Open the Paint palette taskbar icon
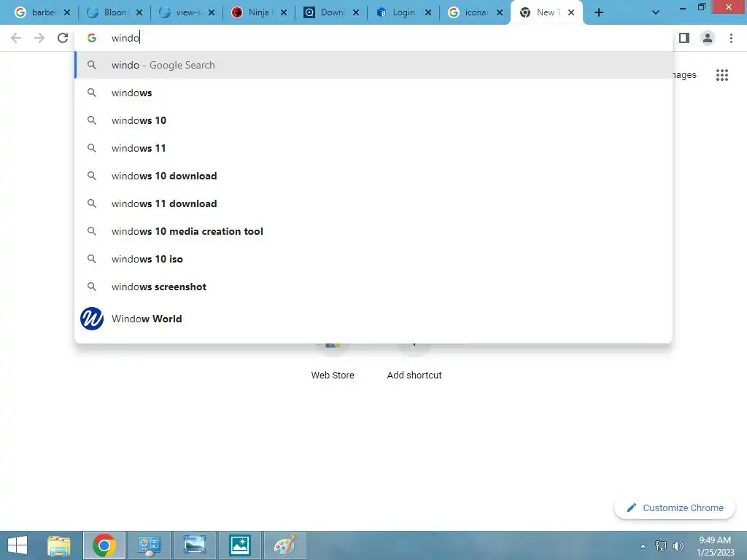 click(x=285, y=545)
